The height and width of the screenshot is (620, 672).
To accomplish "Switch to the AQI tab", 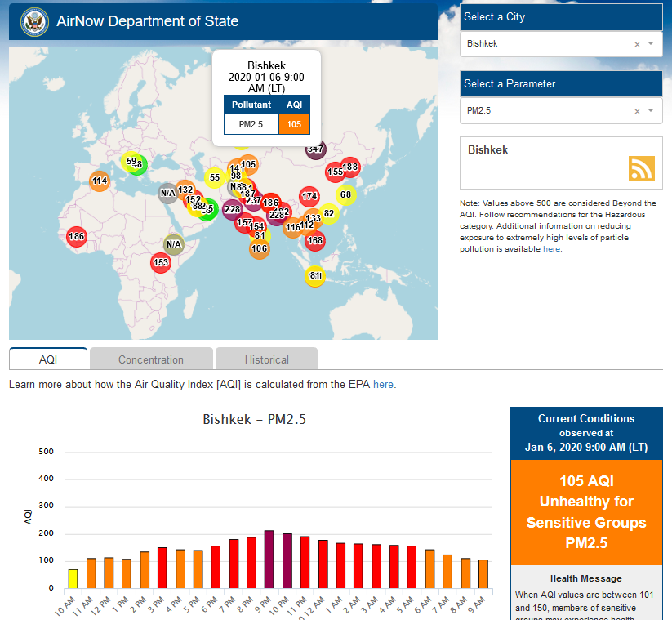I will click(x=48, y=359).
